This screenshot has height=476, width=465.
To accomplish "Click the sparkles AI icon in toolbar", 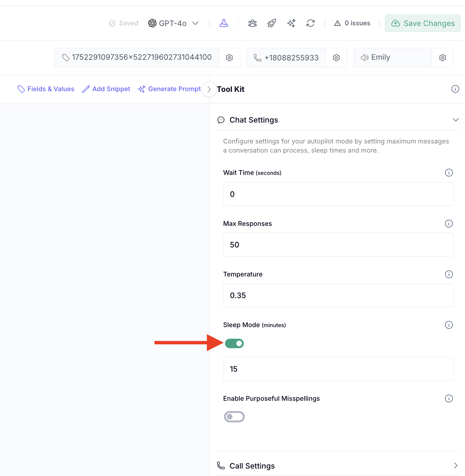I will [291, 23].
